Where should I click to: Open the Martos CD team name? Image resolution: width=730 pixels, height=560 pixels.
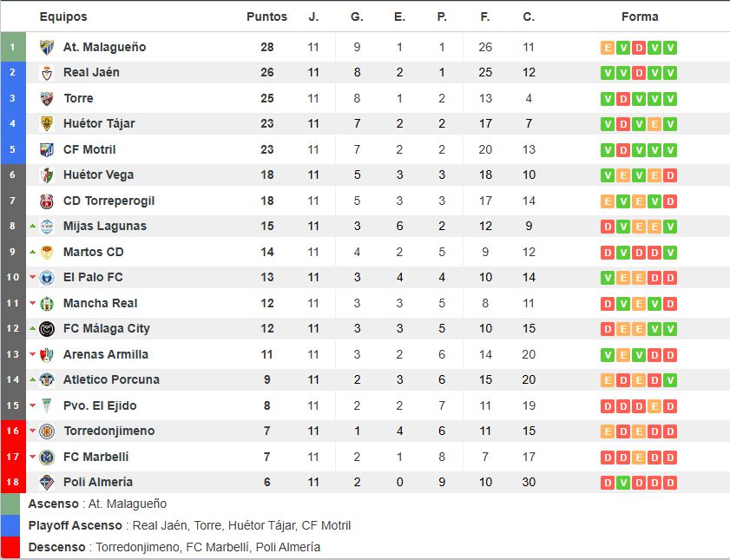[93, 252]
